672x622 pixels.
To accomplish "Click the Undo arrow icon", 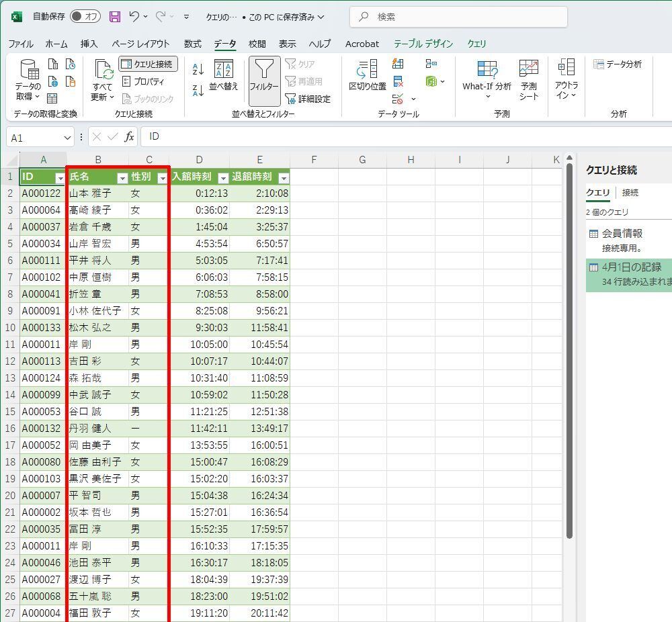I will click(134, 17).
